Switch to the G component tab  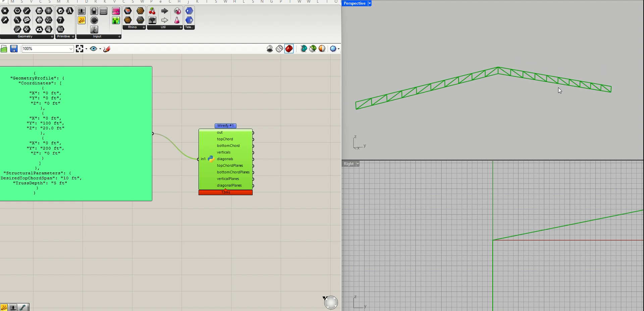(271, 2)
